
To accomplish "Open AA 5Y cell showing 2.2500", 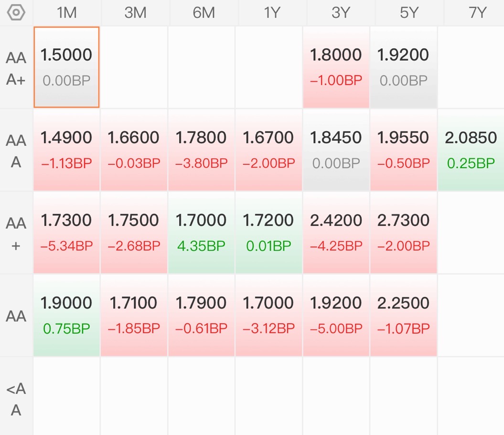I will pyautogui.click(x=403, y=315).
